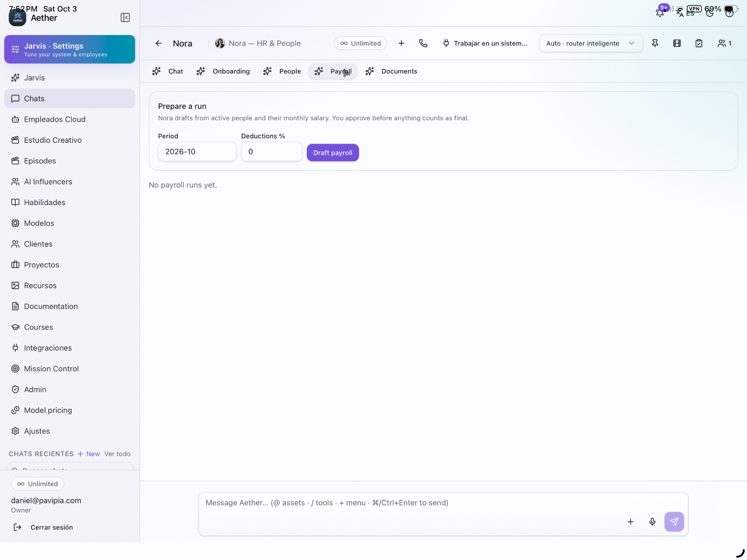Open the language translate icon
The height and width of the screenshot is (560, 747).
pyautogui.click(x=680, y=12)
